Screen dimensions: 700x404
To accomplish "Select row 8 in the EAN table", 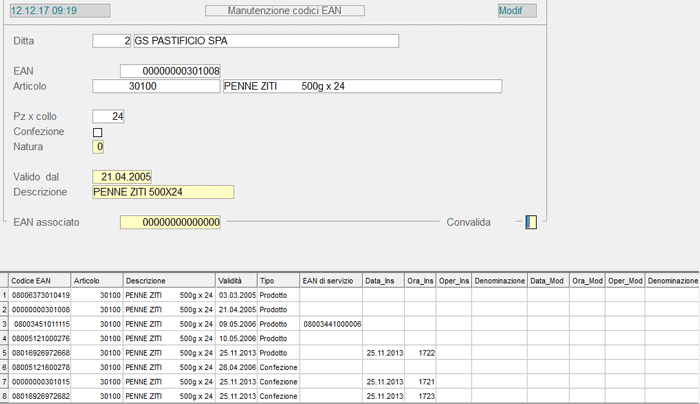I will 42,396.
